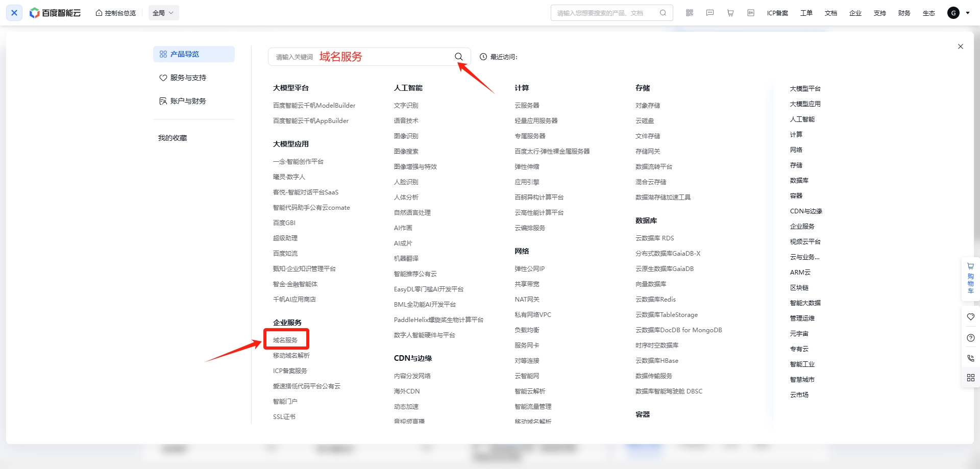Open 人脸识别 link
Viewport: 980px width, 469px height.
(x=406, y=182)
